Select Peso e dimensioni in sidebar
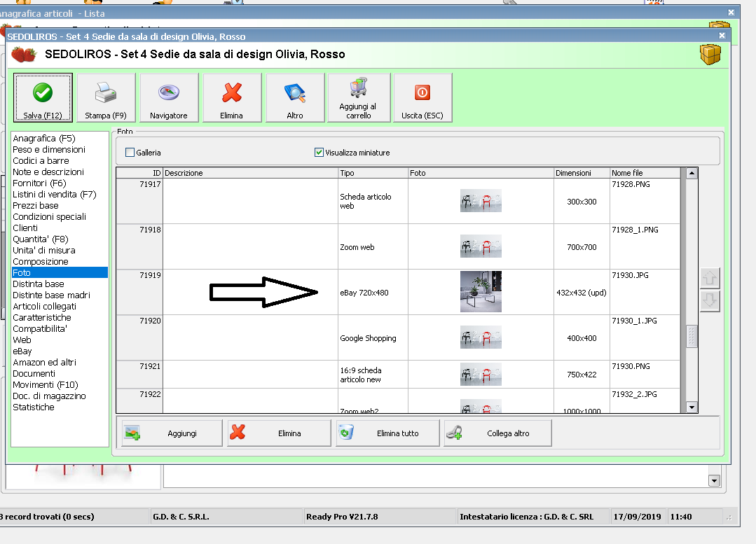Screen dimensions: 756x544 pos(49,149)
